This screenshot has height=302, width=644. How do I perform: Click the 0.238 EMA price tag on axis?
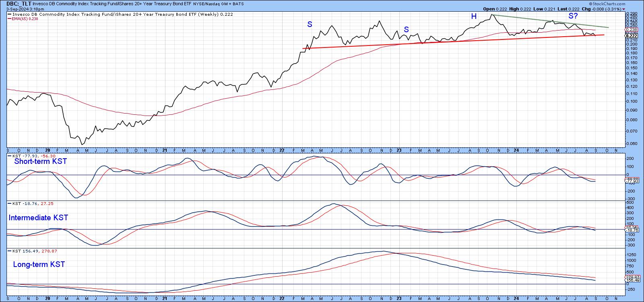[631, 29]
